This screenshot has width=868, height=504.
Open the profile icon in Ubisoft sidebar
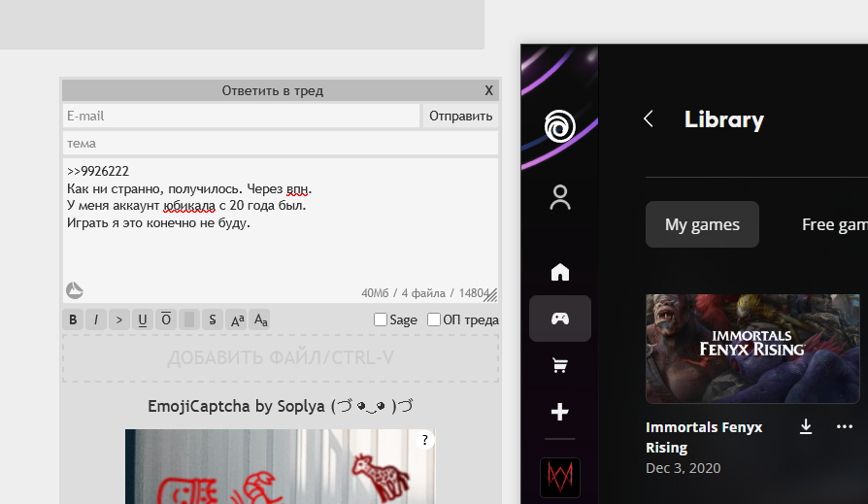tap(559, 198)
